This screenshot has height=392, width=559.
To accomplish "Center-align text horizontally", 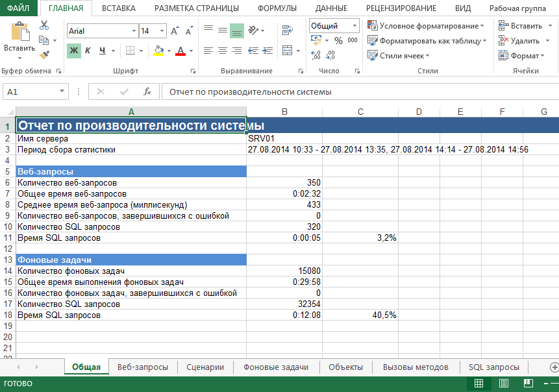I will coord(223,51).
